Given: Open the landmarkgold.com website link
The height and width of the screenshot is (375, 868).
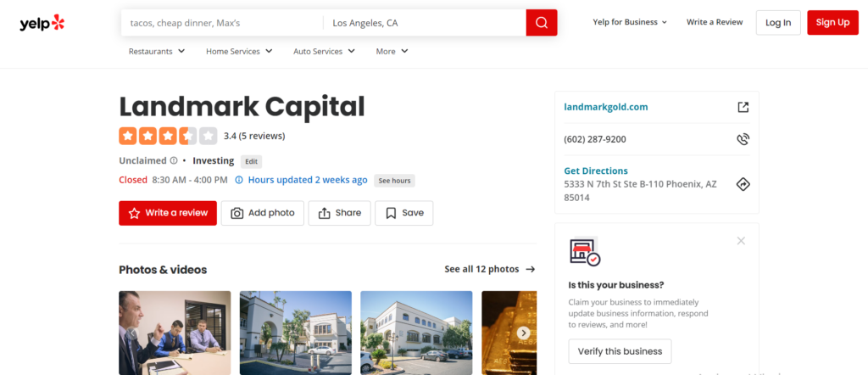Looking at the screenshot, I should click(x=605, y=107).
